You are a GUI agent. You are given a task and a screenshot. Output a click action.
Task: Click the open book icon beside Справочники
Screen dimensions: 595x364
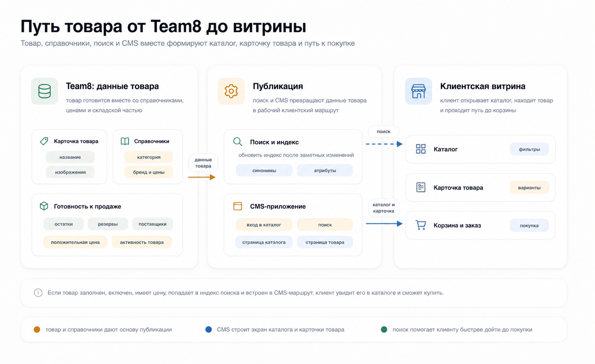pos(125,141)
